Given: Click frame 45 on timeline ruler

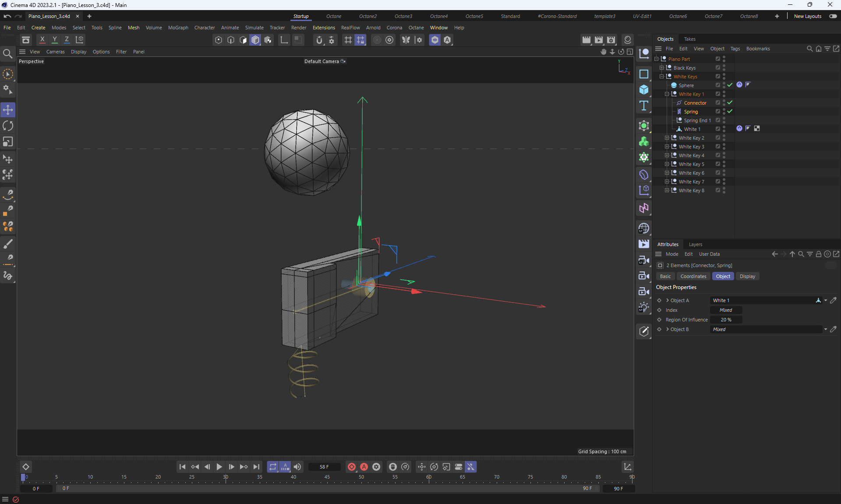Looking at the screenshot, I should (x=327, y=477).
